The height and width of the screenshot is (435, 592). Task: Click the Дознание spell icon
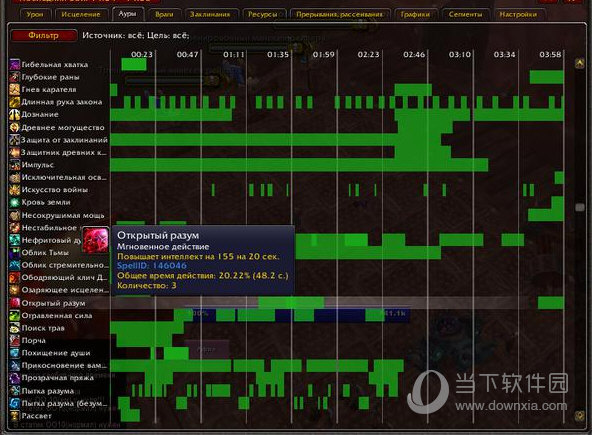point(14,114)
